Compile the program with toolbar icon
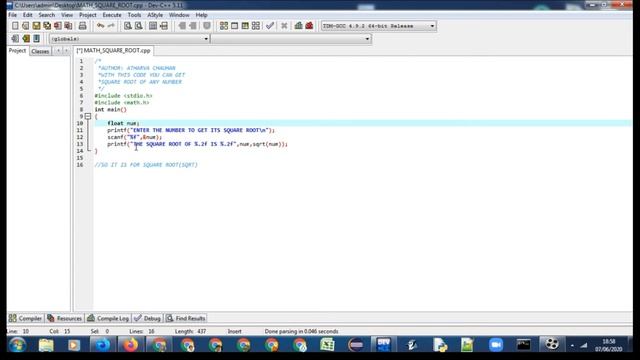The width and height of the screenshot is (640, 360). 224,26
